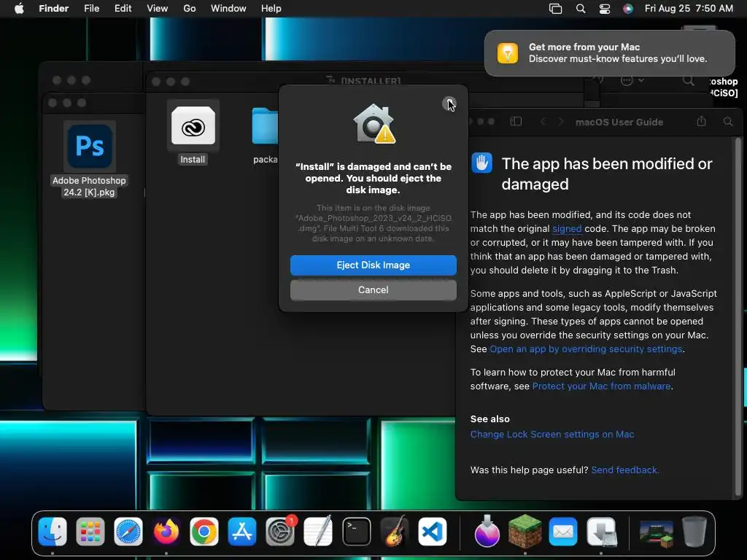Launch Google Chrome from the Dock
Screen dimensions: 747x560
204,532
